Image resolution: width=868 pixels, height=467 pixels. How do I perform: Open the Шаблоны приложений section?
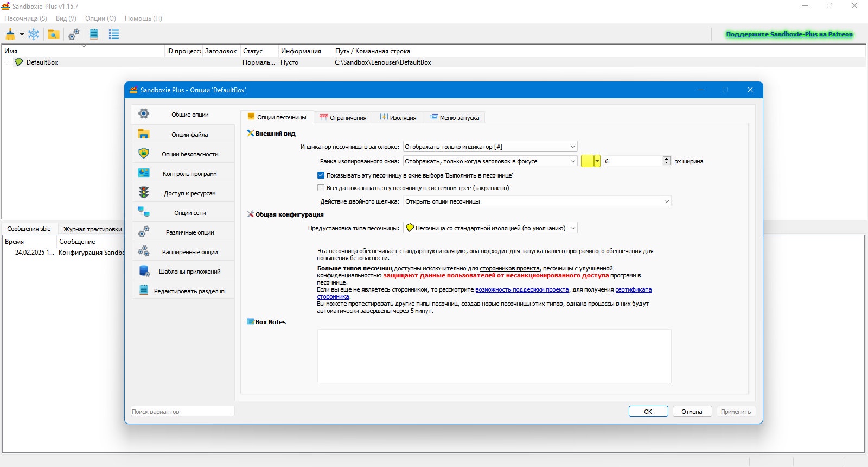(x=183, y=271)
